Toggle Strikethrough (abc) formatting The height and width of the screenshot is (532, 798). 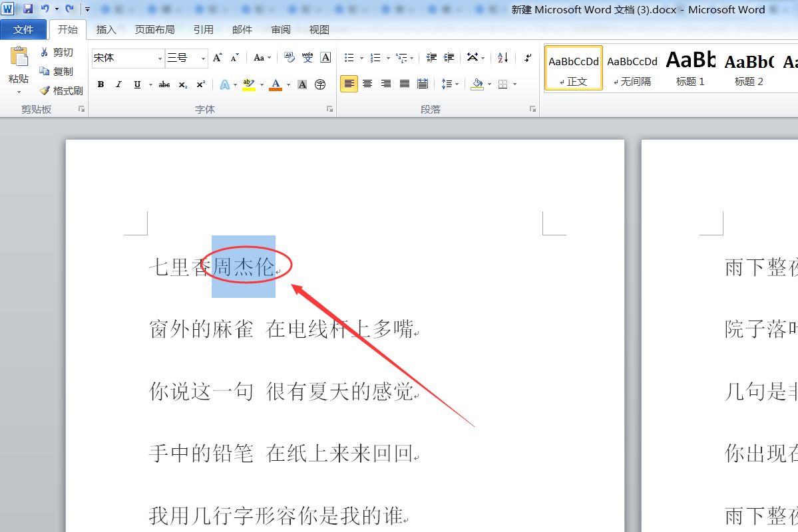(x=164, y=84)
